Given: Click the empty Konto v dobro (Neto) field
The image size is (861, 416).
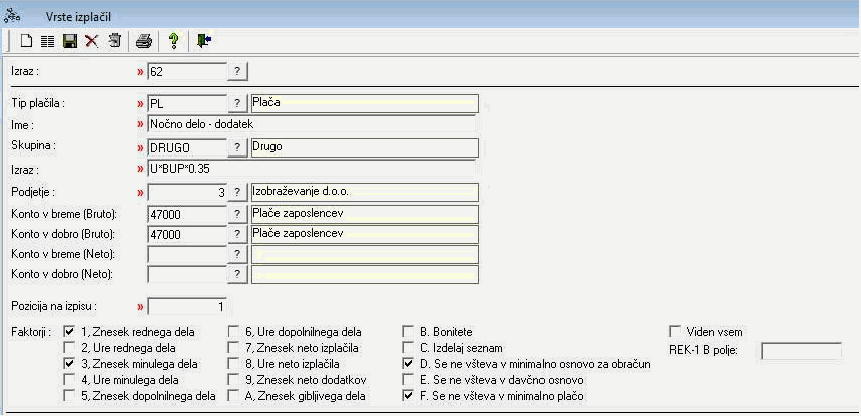Looking at the screenshot, I should [x=187, y=274].
